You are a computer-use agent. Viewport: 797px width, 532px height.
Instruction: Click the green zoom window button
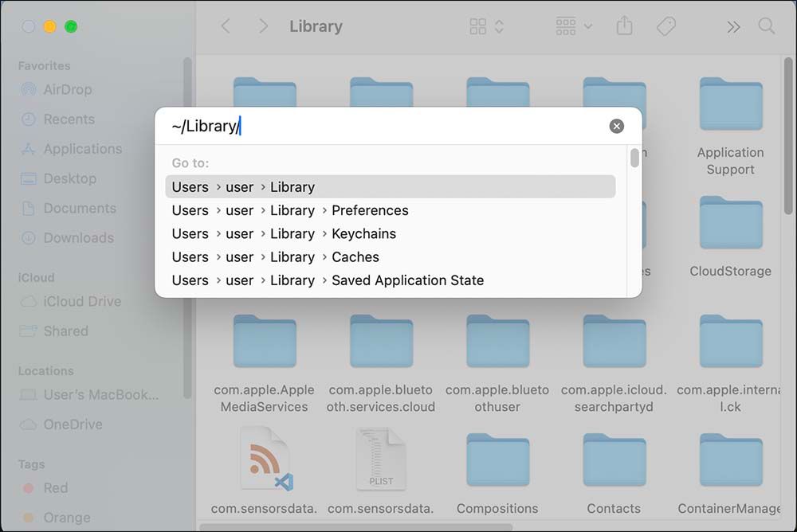point(71,26)
